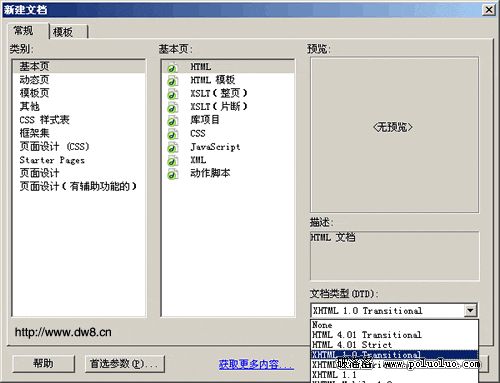Select HTML 4.01 Transitional option
Screen dimensions: 500x383
pyautogui.click(x=394, y=335)
